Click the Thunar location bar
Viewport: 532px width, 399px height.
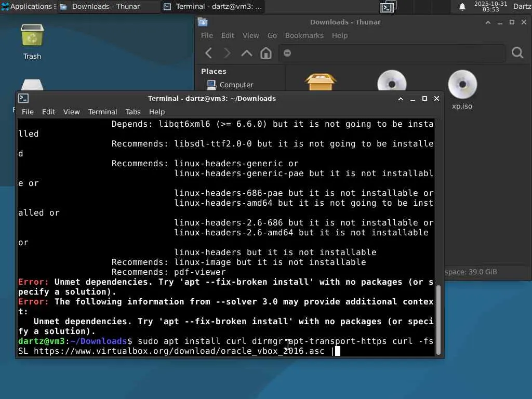(x=392, y=53)
